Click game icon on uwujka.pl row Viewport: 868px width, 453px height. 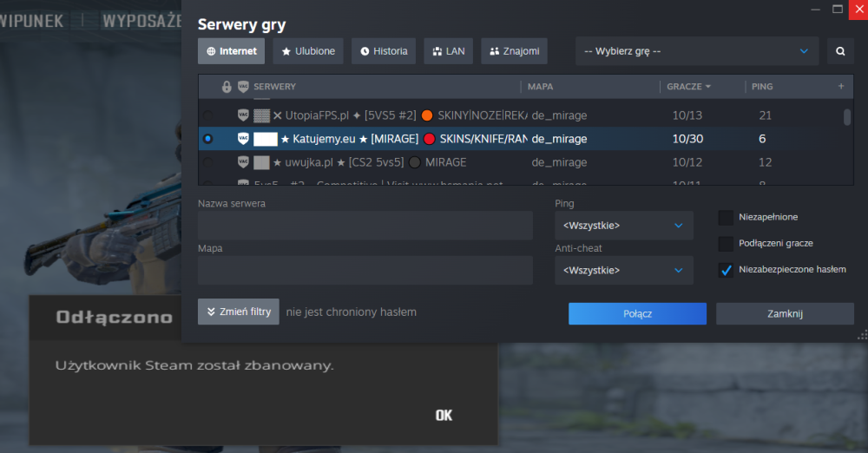[x=261, y=162]
